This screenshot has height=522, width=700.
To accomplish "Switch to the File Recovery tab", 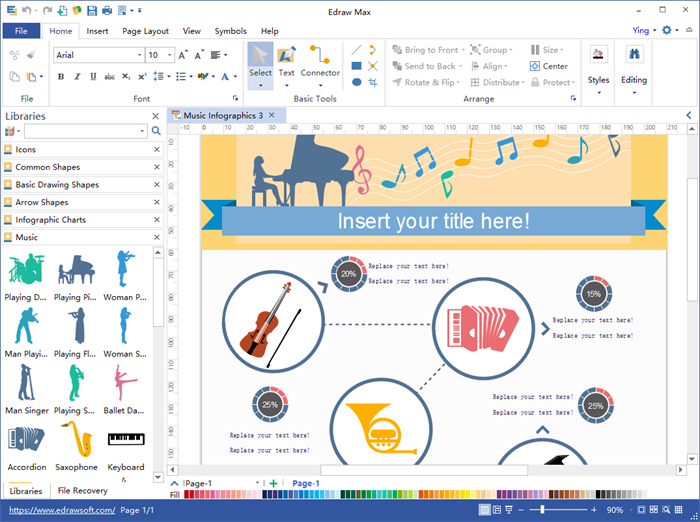I will pos(82,491).
